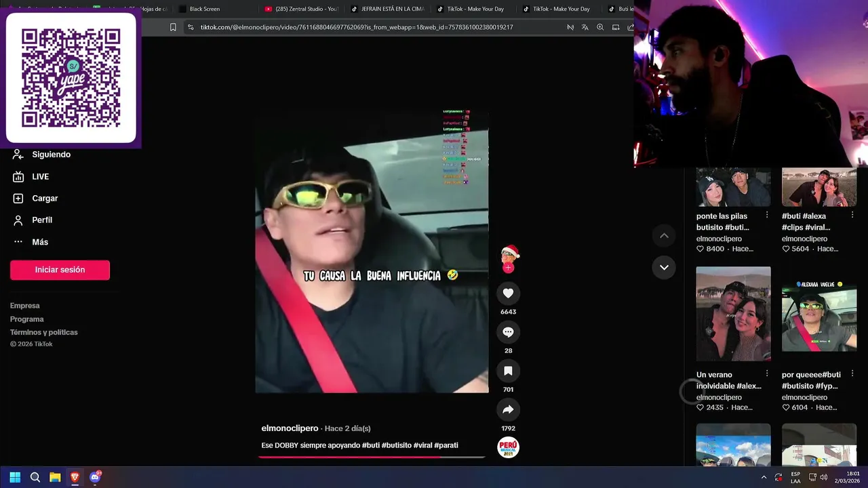Screen dimensions: 868x488
Task: Switch to JEFRAIN ESTÁ EN LA CIMA tab
Action: click(x=389, y=9)
